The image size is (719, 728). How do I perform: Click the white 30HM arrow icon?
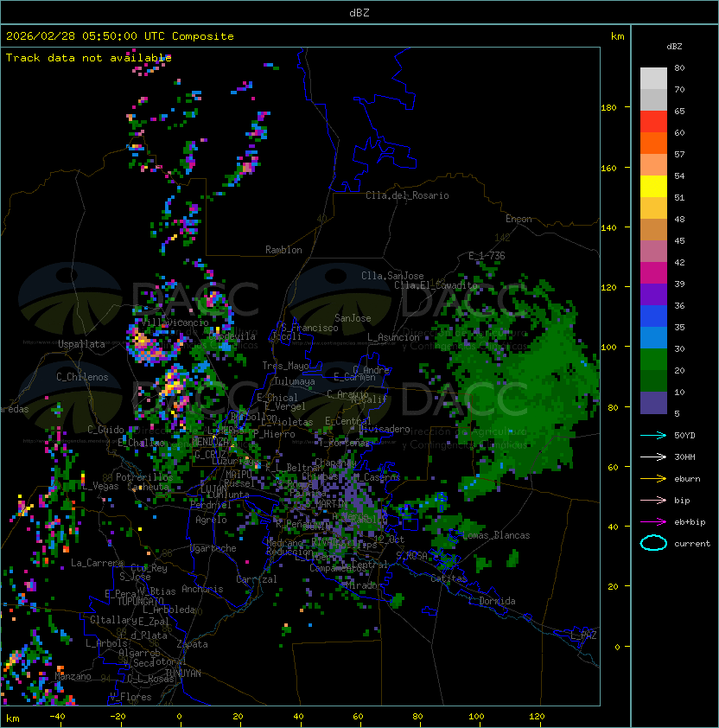point(653,457)
